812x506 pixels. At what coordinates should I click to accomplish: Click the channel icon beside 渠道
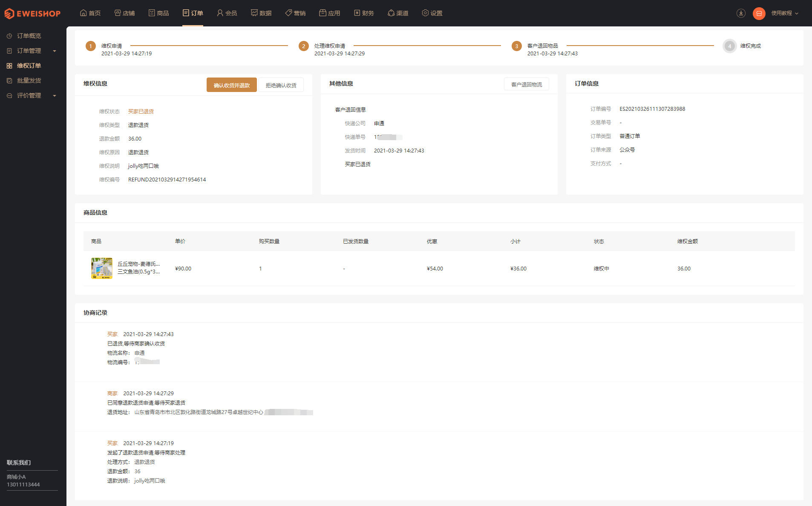[391, 13]
